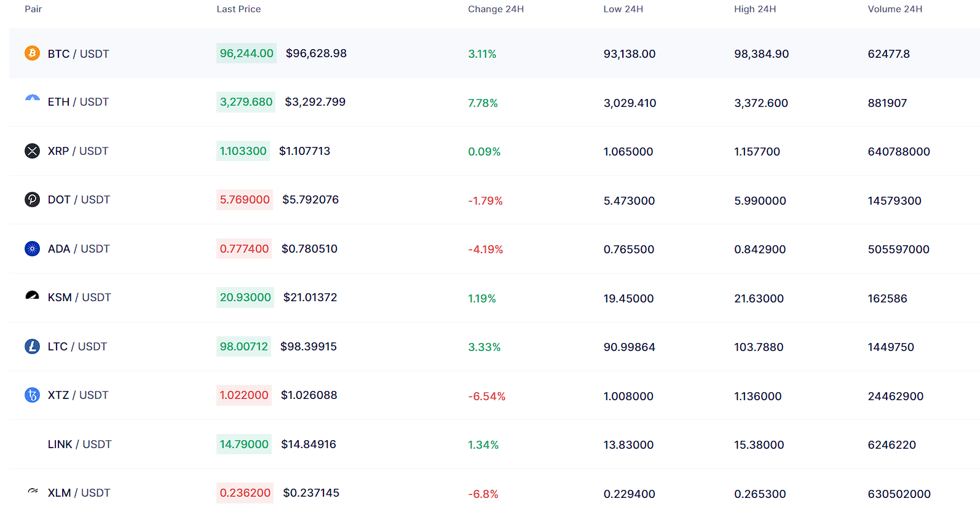Click the XRP 24H change 0.09%
Screen dimensions: 980x509
484,152
